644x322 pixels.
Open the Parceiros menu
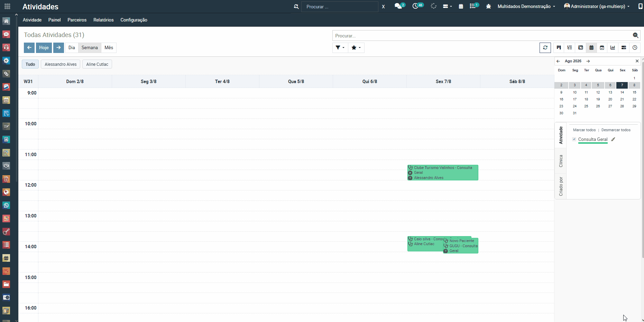point(77,20)
